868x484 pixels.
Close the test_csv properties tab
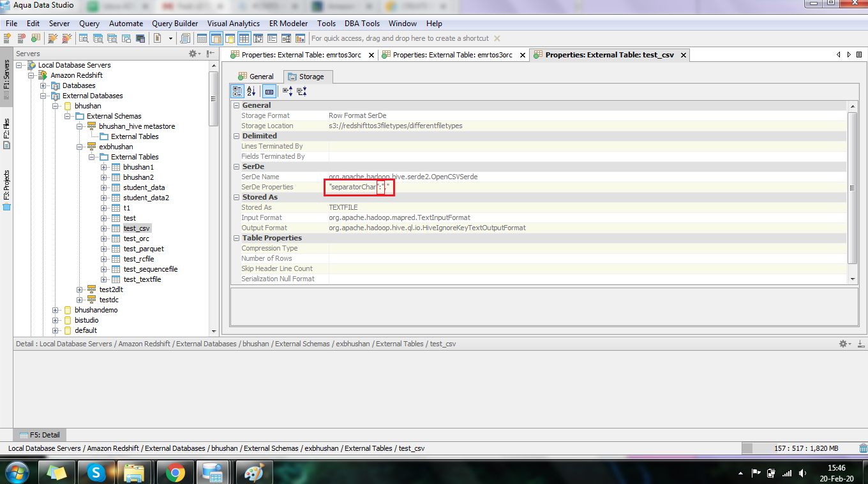pyautogui.click(x=683, y=55)
